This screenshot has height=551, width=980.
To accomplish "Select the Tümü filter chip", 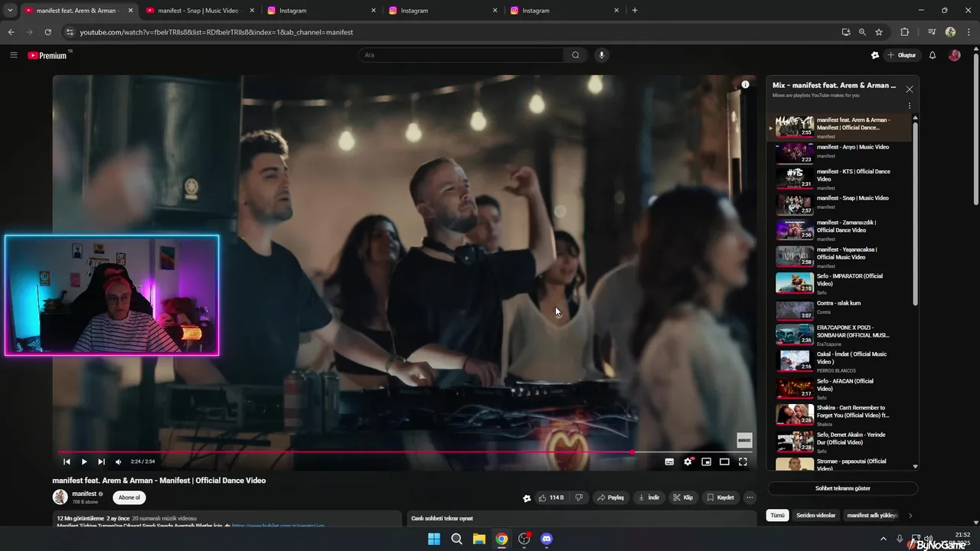I will pos(777,516).
